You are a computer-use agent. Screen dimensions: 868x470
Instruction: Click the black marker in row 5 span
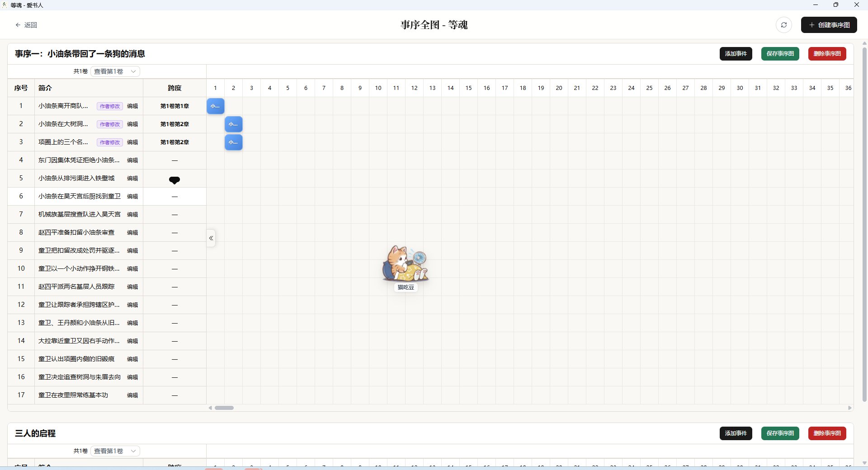tap(175, 180)
